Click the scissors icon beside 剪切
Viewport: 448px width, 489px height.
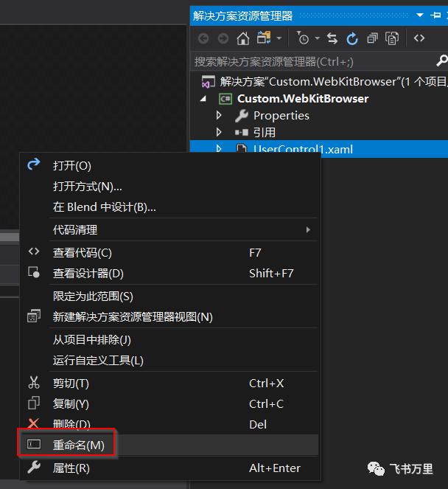34,382
